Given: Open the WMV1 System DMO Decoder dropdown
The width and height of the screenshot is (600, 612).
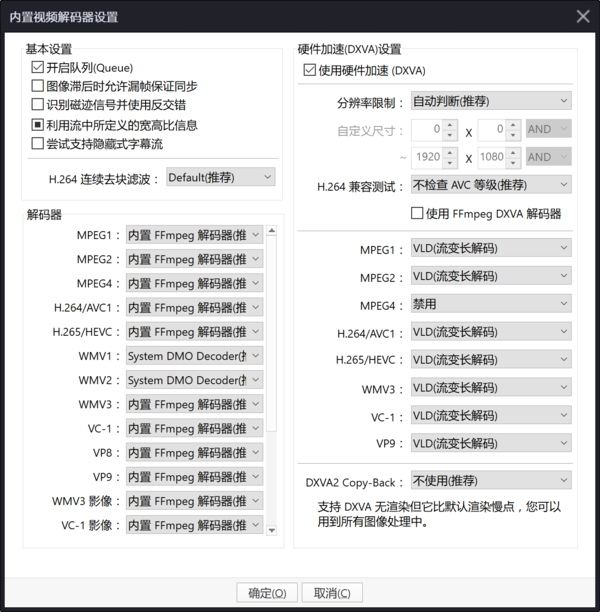Looking at the screenshot, I should 194,356.
